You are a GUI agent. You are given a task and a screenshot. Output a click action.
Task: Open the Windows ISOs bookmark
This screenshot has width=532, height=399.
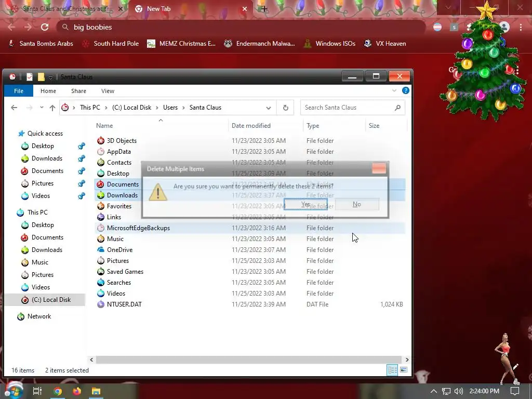[x=329, y=44]
